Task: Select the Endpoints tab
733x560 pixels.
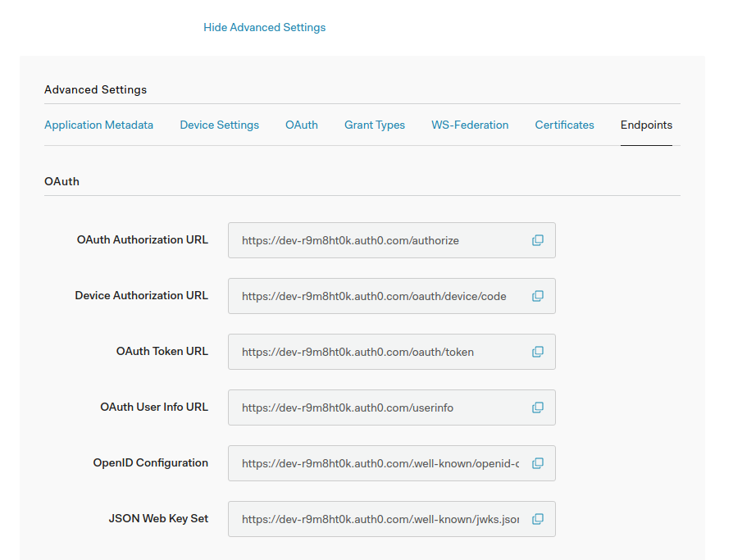Action: click(x=646, y=125)
